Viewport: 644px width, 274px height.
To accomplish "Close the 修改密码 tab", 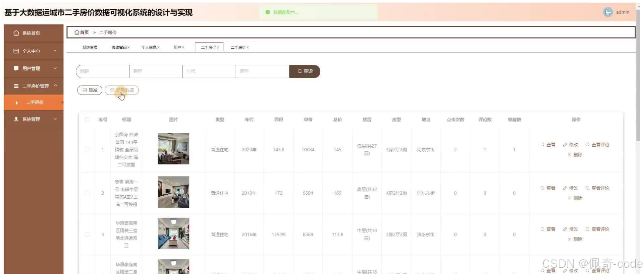I will tap(129, 47).
